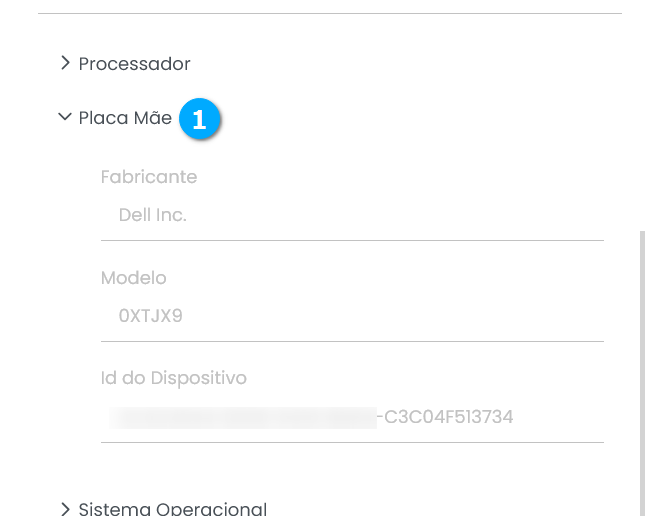Click the blurred part of the device ID
The height and width of the screenshot is (516, 665).
pos(240,417)
